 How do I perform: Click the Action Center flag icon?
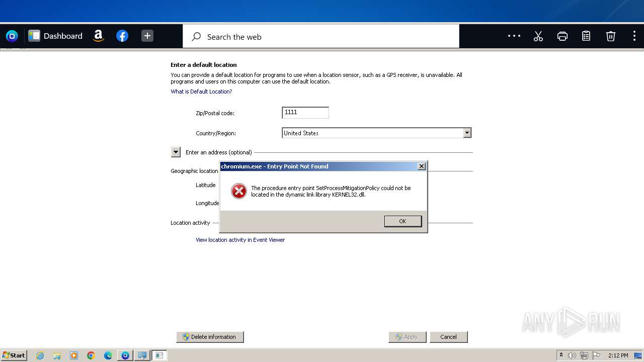click(596, 355)
